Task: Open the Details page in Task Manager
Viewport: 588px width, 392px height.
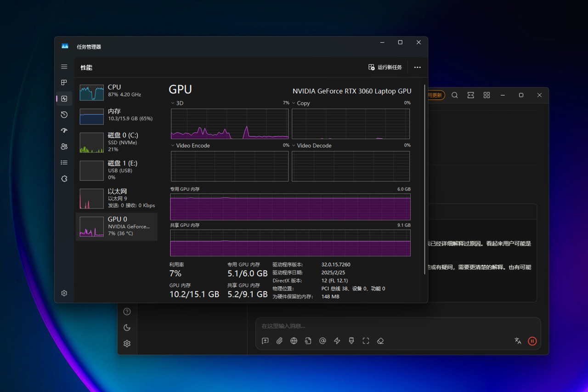Action: 64,163
